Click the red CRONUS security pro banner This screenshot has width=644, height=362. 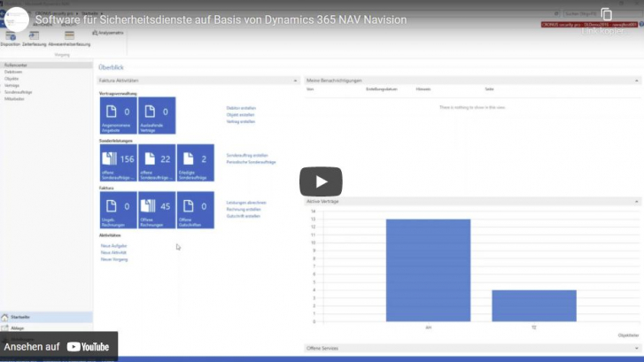[x=589, y=25]
